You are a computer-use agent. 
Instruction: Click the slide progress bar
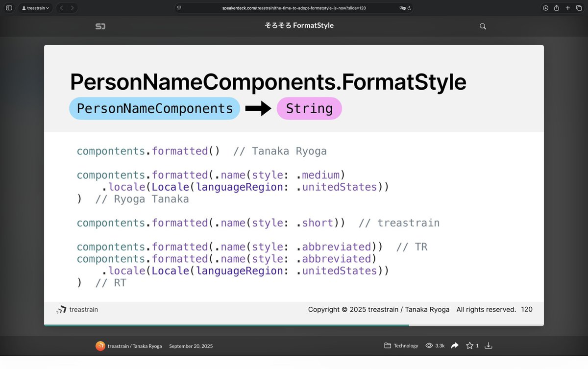[x=294, y=325]
